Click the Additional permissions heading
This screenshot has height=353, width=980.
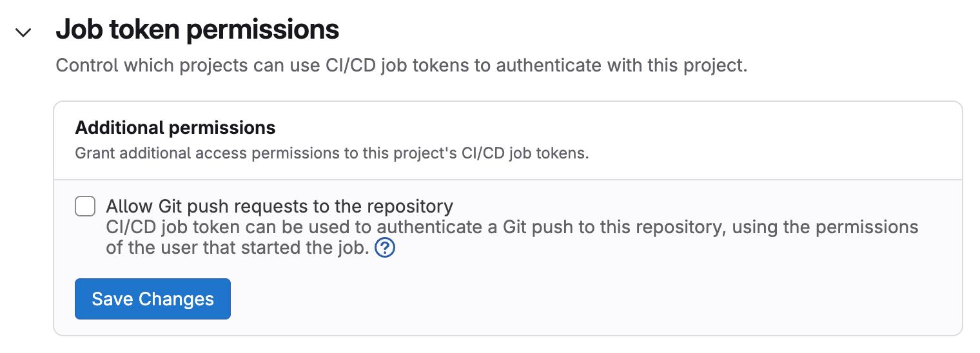[x=175, y=128]
